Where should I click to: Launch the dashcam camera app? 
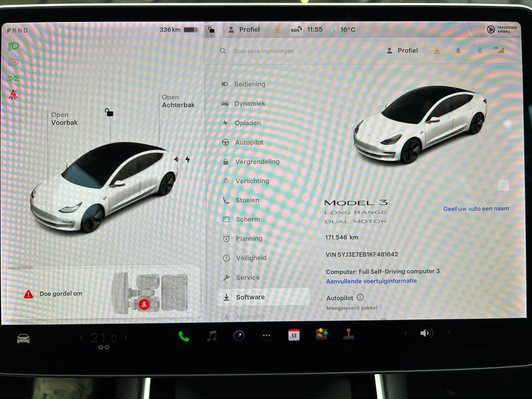point(239,336)
